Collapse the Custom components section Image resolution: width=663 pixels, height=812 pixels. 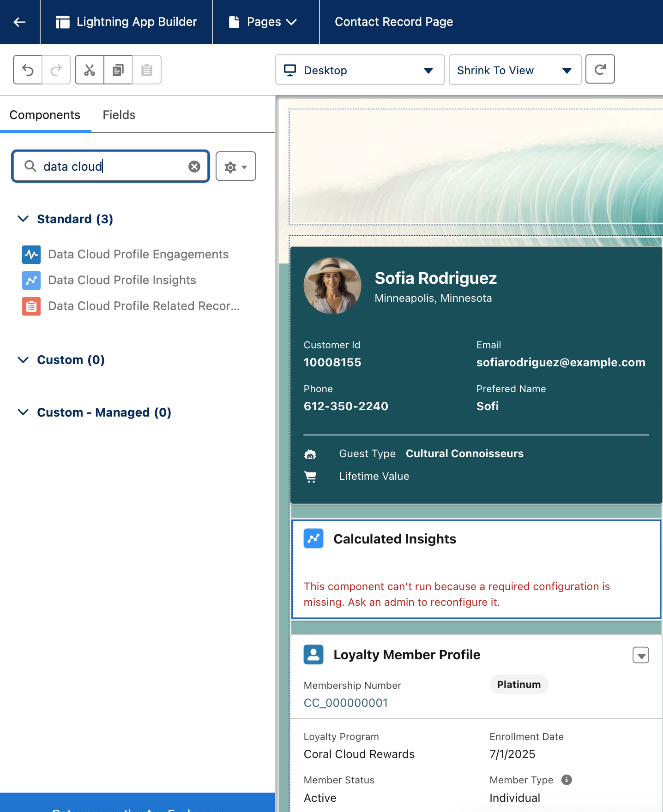[23, 360]
